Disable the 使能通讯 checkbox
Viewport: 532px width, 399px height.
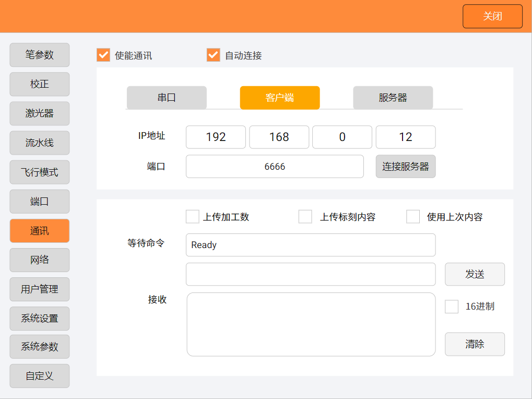pos(102,54)
